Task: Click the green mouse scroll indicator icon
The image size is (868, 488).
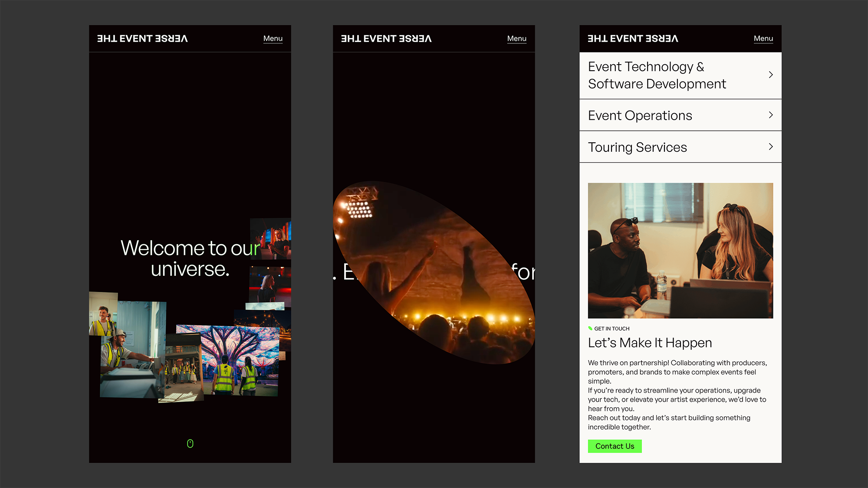Action: tap(190, 443)
